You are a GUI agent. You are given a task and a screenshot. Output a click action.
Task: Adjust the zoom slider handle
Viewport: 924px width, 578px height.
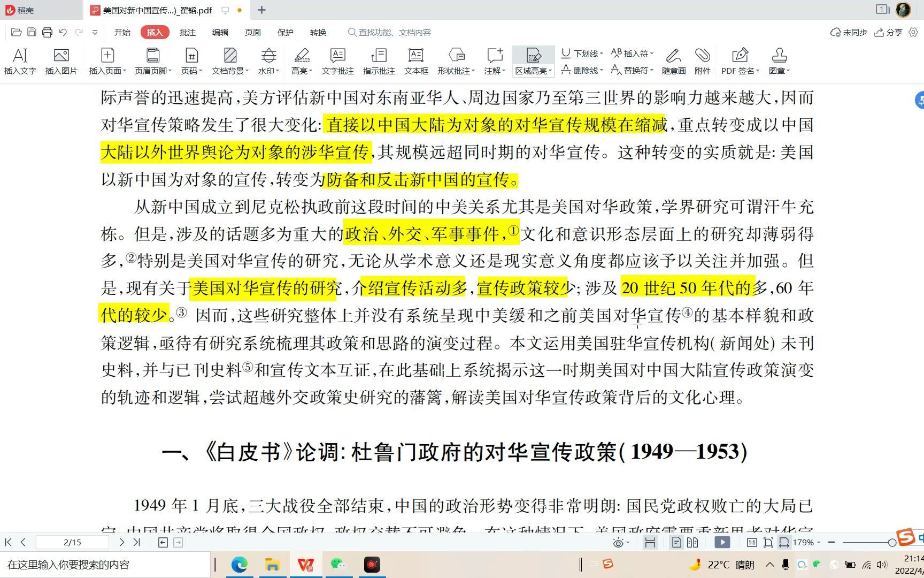point(892,543)
